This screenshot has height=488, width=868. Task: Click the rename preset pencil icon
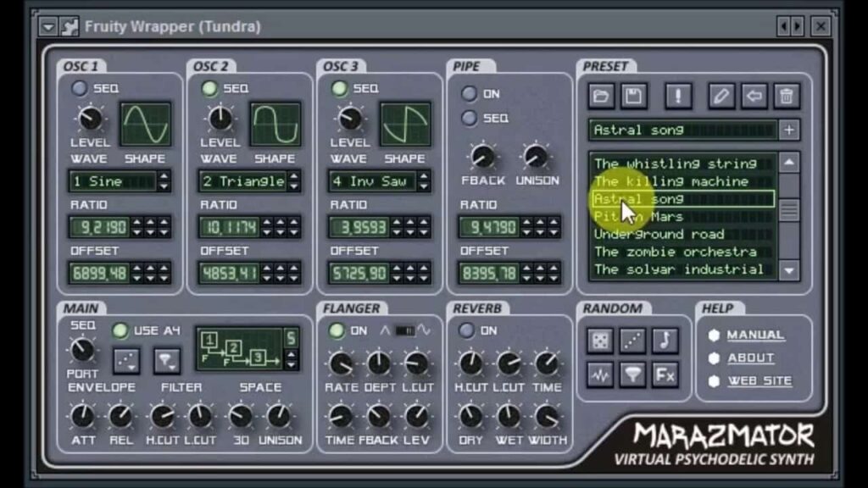coord(721,96)
